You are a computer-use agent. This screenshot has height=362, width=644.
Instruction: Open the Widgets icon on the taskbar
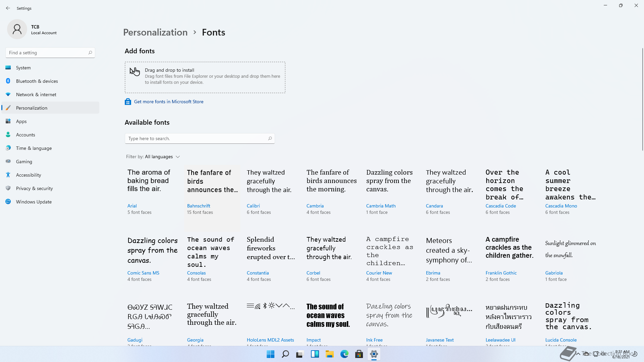click(315, 354)
